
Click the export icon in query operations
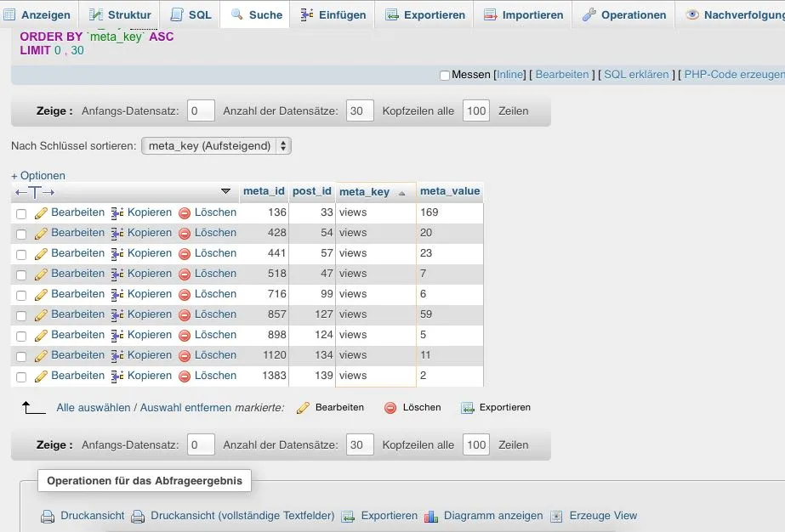point(348,517)
